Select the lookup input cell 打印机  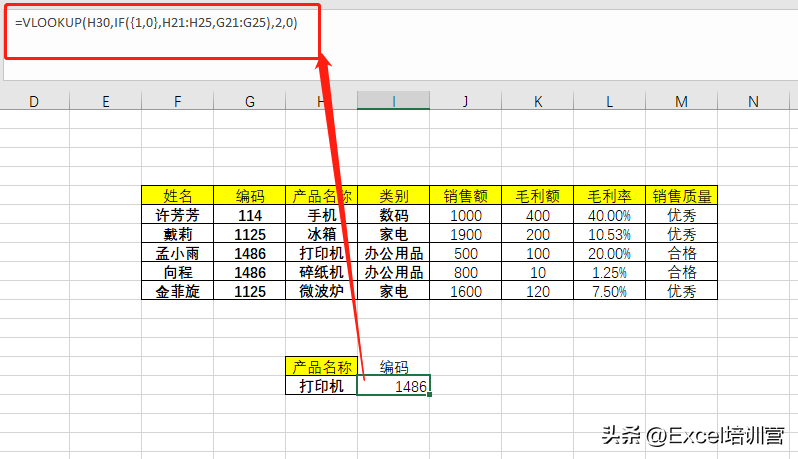(x=322, y=385)
